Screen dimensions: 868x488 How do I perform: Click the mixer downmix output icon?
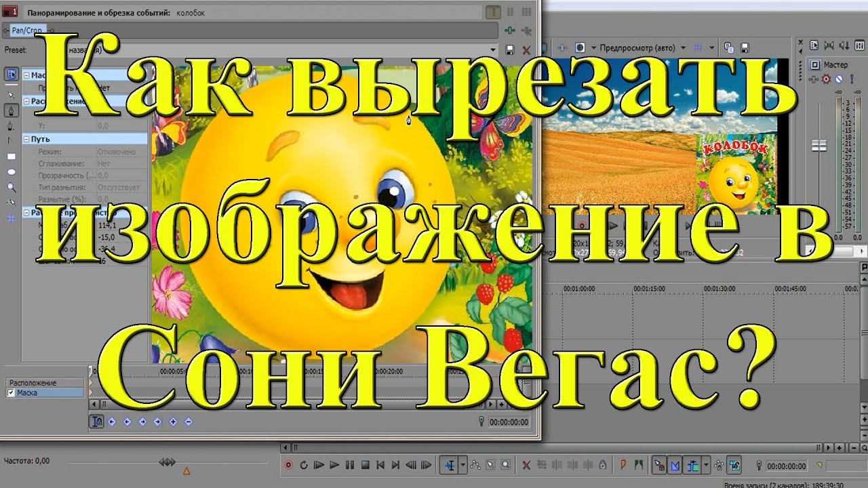click(829, 45)
